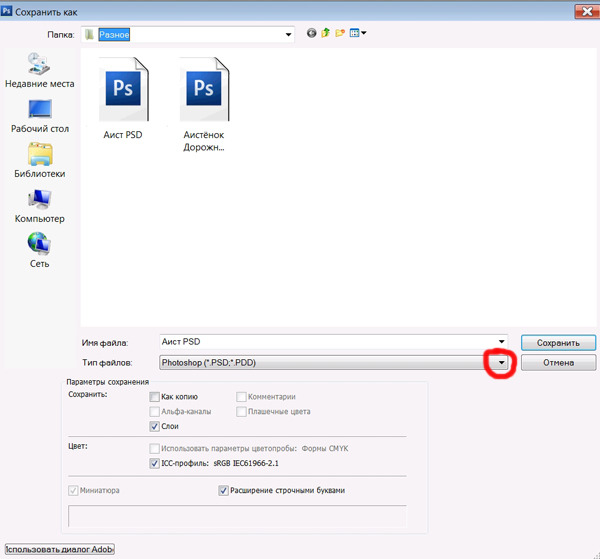Toggle Использовать параметры цветопробы checkbox
Screen dimensions: 600x559
[x=154, y=448]
